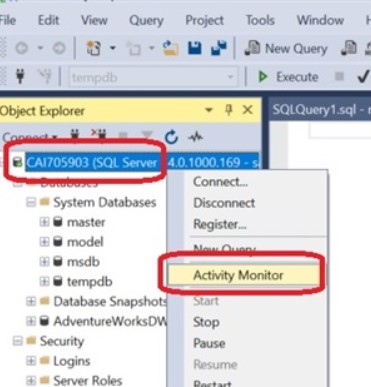Choose Stop from the context menu
Screen dimensions: 371x387
(206, 322)
